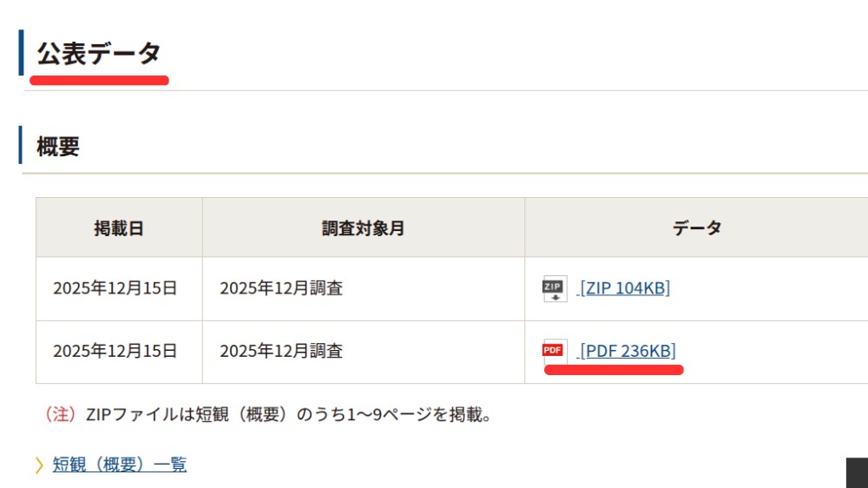868x488 pixels.
Task: Click the blue bar beside 概要 heading
Action: (21, 145)
